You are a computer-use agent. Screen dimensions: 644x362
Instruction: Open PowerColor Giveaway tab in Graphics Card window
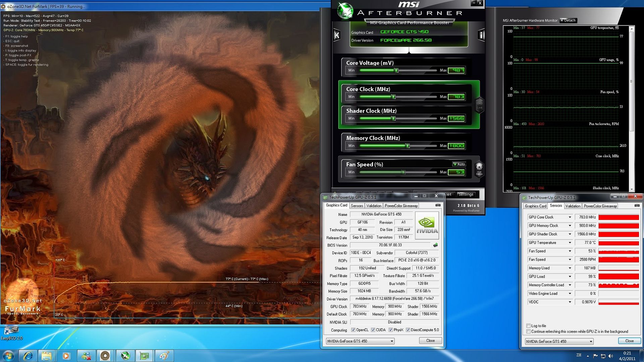tap(401, 206)
